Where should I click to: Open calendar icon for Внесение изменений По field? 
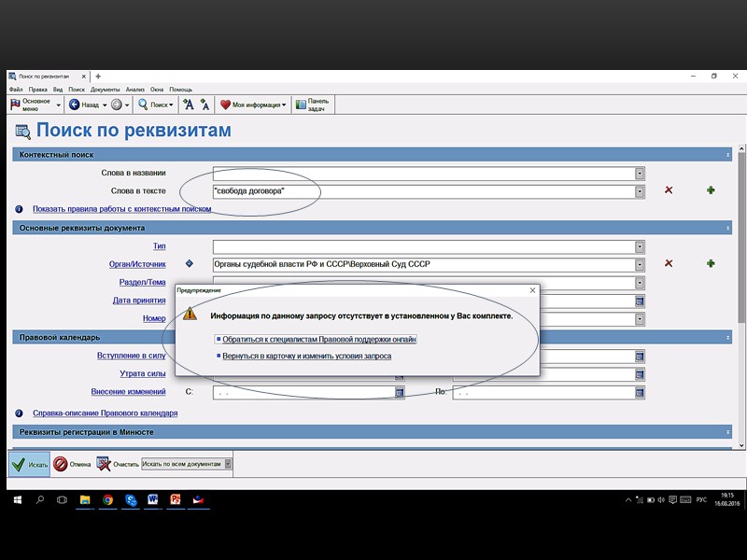point(640,392)
